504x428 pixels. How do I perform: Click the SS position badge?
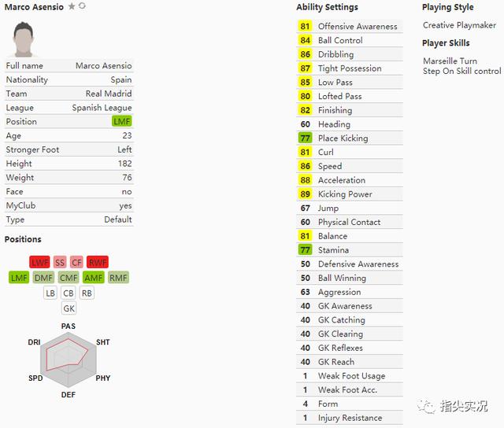[x=60, y=262]
